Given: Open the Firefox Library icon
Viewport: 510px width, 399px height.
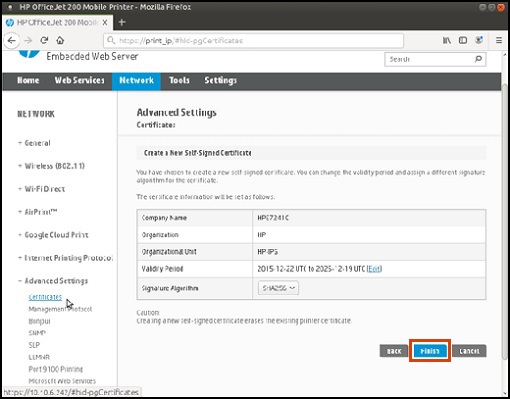Looking at the screenshot, I should (447, 40).
